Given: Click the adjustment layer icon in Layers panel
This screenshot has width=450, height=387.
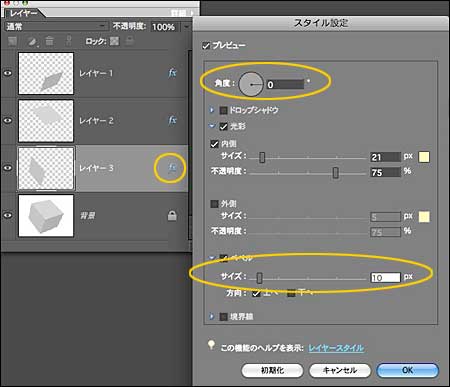Looking at the screenshot, I should [32, 41].
